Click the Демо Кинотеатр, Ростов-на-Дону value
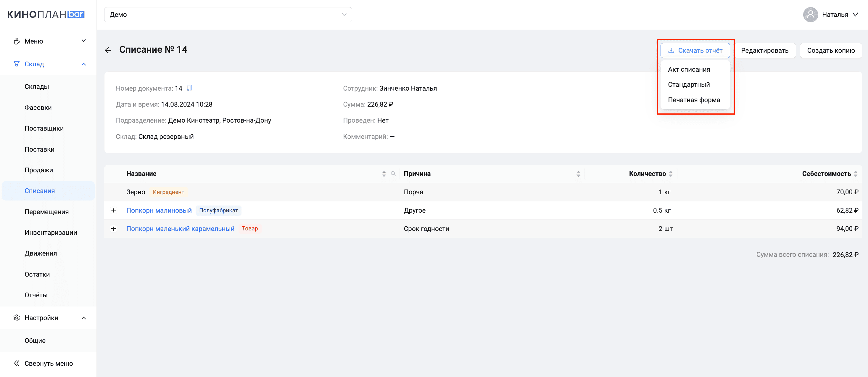 [x=219, y=120]
